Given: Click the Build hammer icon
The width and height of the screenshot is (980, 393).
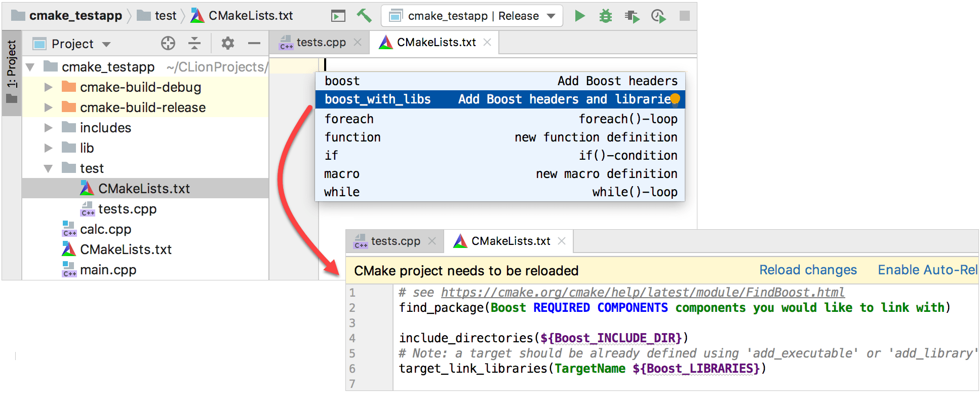Looking at the screenshot, I should click(364, 16).
